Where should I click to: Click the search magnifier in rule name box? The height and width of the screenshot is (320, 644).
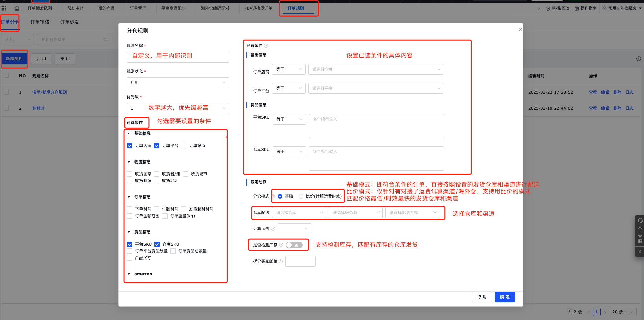click(105, 39)
